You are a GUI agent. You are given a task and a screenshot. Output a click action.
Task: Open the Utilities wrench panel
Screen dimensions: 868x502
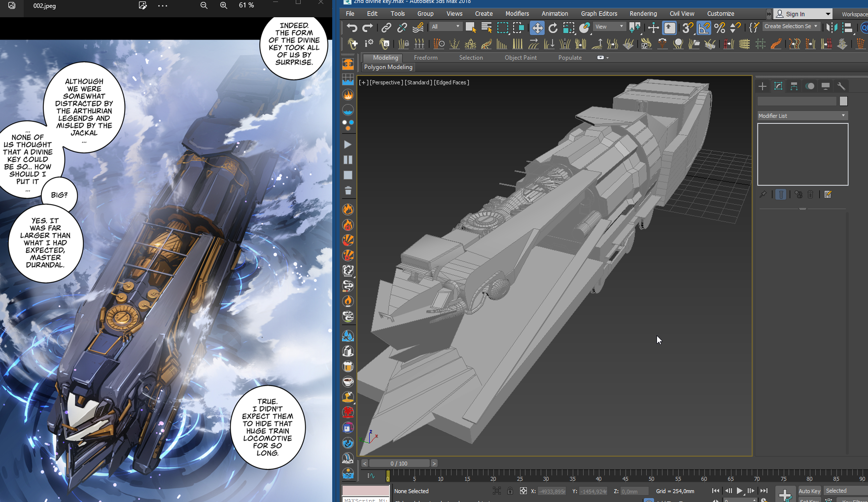841,86
